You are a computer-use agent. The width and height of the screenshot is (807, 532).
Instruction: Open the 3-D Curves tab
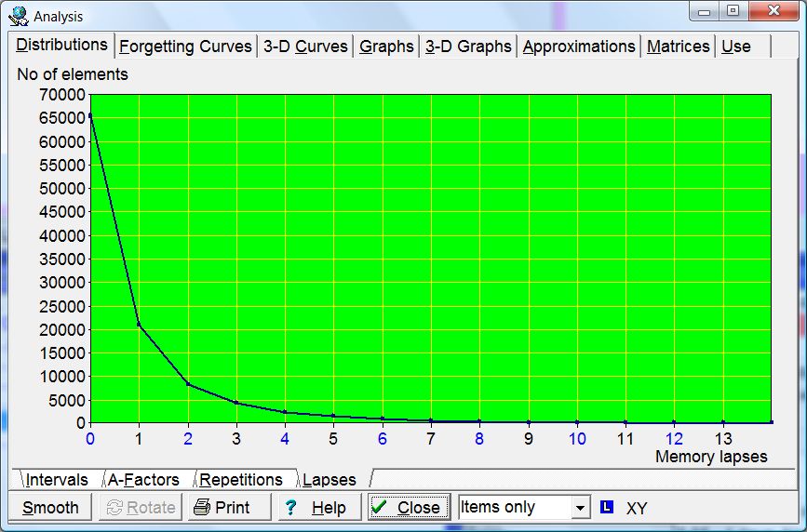coord(305,47)
